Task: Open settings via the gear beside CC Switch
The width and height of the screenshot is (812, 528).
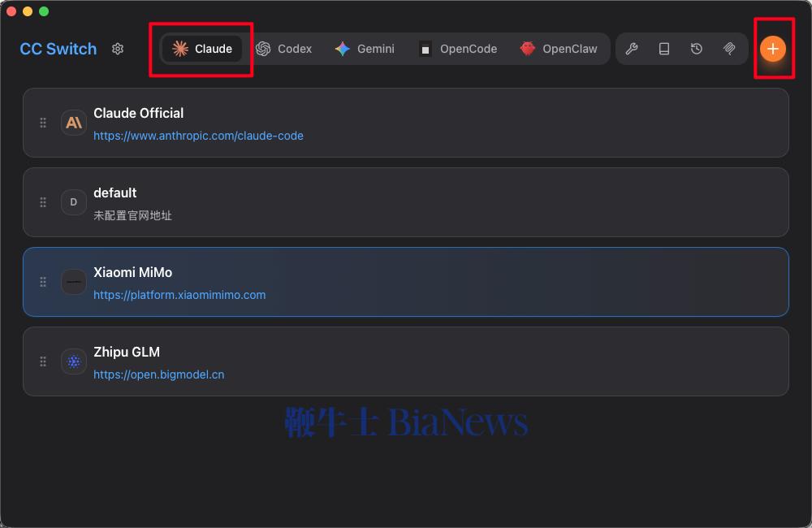Action: 117,49
